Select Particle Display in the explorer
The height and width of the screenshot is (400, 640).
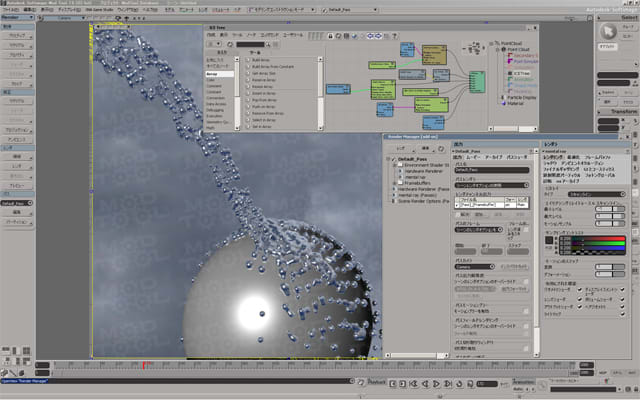[518, 98]
